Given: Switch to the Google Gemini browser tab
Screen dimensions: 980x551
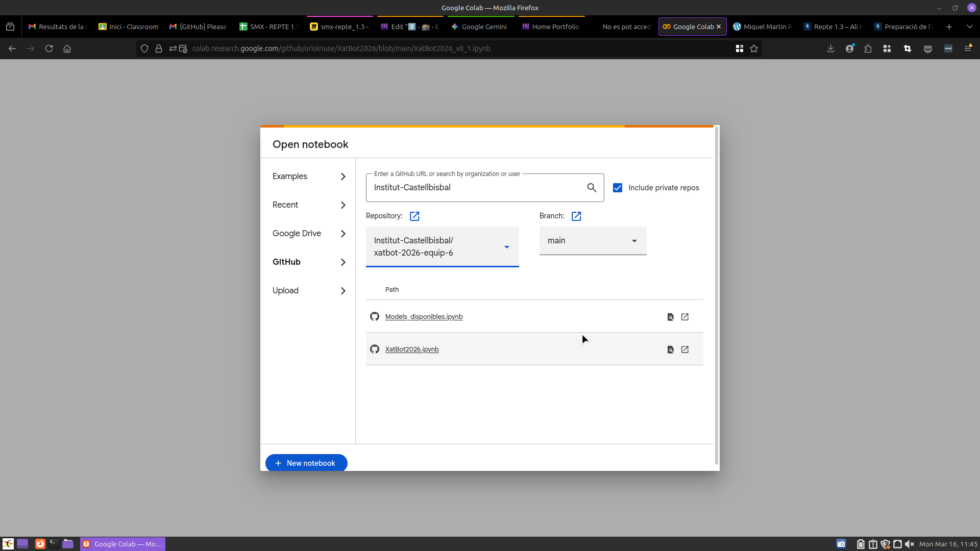Looking at the screenshot, I should [x=480, y=27].
